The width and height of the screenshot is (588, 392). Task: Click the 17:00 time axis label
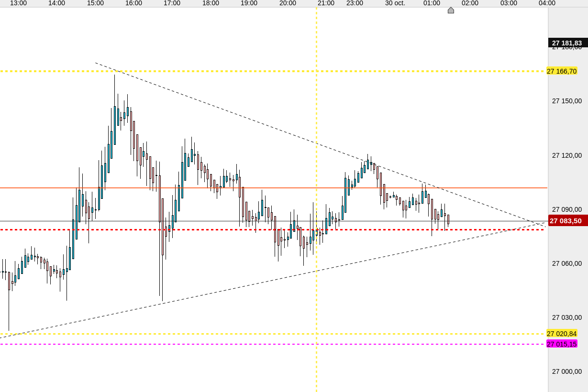pos(172,3)
